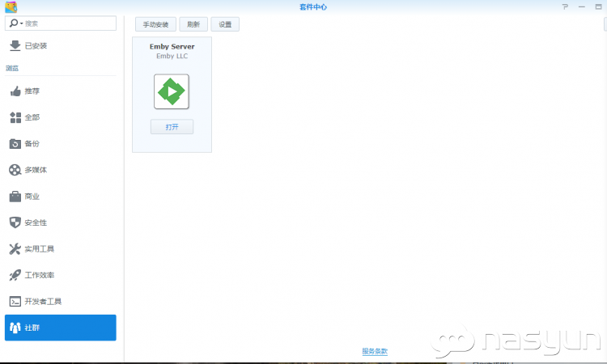The height and width of the screenshot is (364, 607).
Task: Click the Package Center logo icon
Action: pos(11,7)
